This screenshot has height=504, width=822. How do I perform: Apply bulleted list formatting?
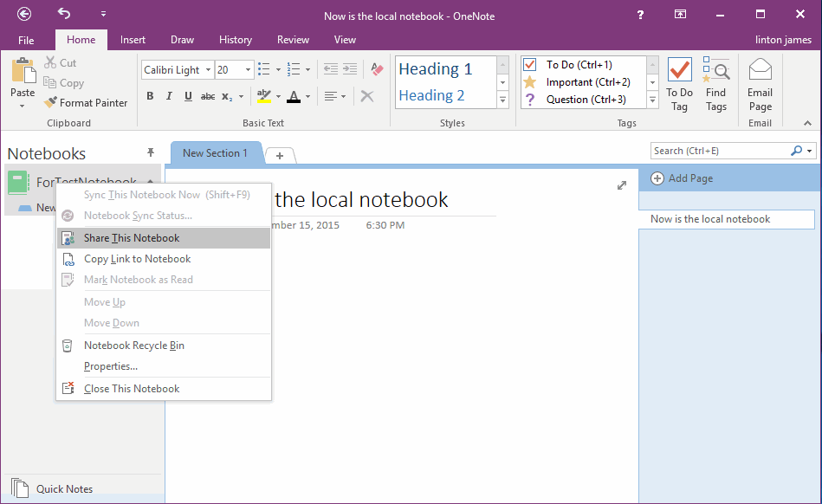264,69
